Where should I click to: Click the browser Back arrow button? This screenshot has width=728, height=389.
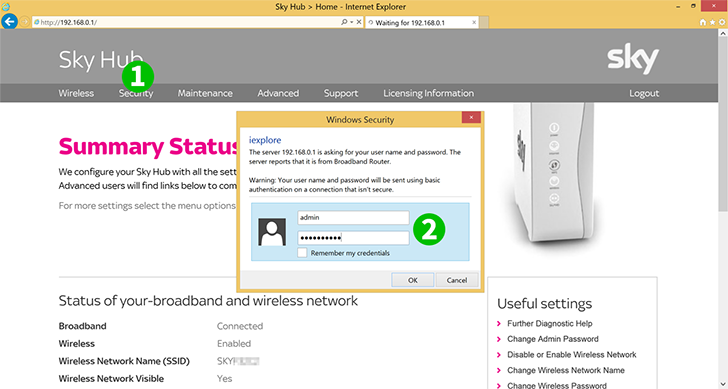(9, 21)
